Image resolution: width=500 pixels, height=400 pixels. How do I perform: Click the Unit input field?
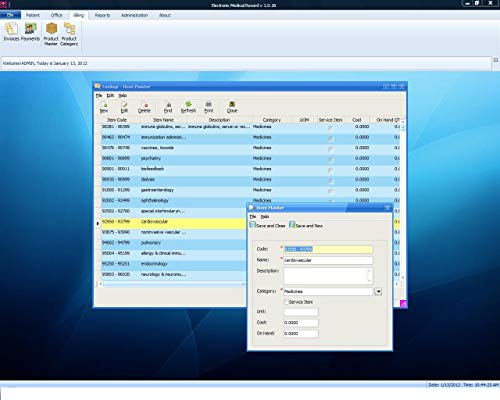(301, 312)
